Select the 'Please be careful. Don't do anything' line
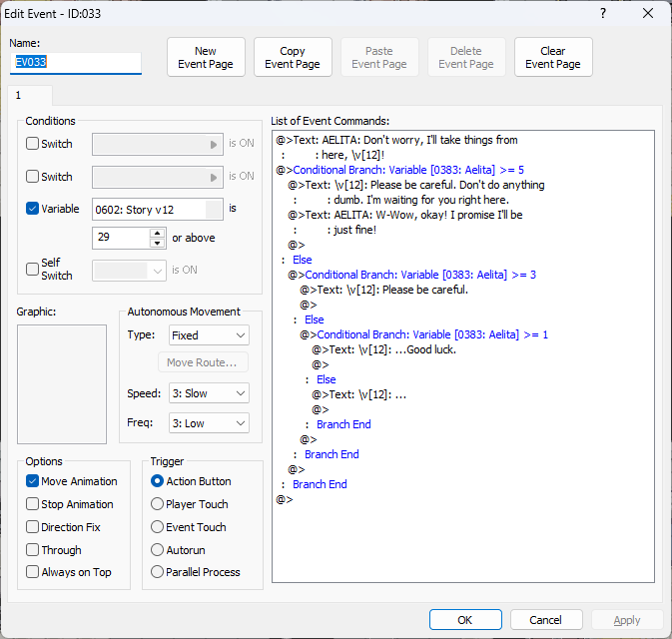Screen dimensions: 672x639 (415, 185)
